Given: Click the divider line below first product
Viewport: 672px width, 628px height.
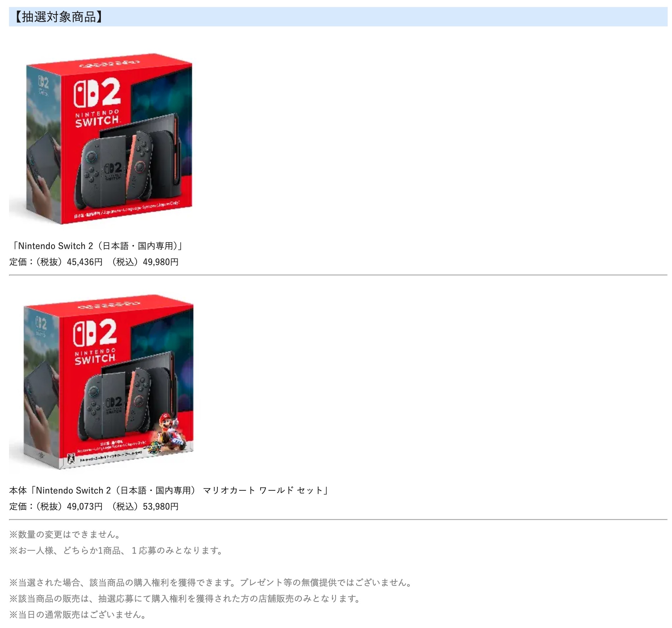Looking at the screenshot, I should point(338,276).
